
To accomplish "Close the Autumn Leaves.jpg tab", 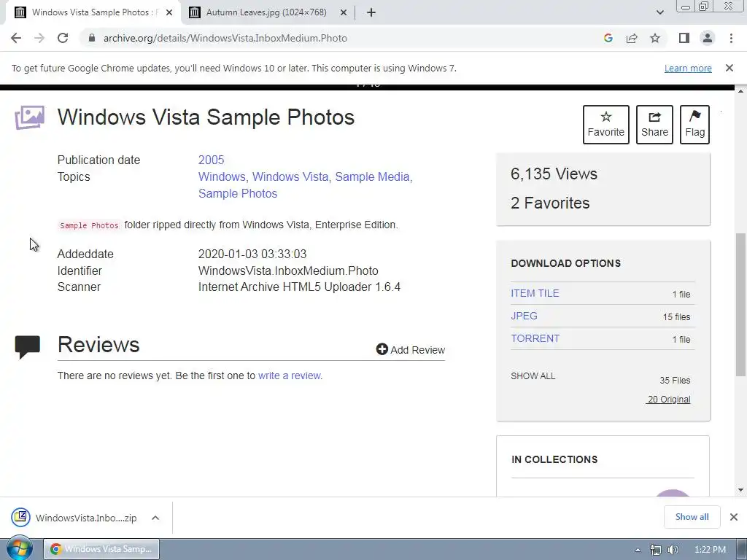I will point(344,13).
